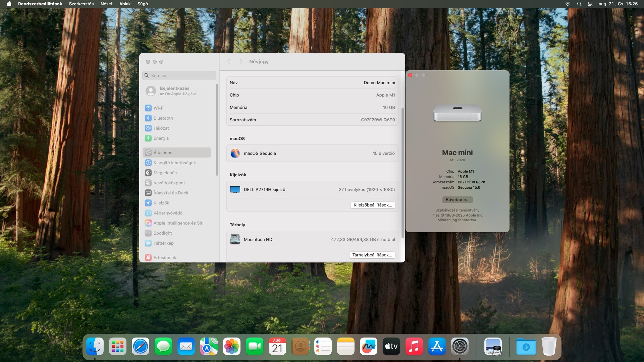Open the Ablak menu
The height and width of the screenshot is (362, 644).
pos(125,4)
